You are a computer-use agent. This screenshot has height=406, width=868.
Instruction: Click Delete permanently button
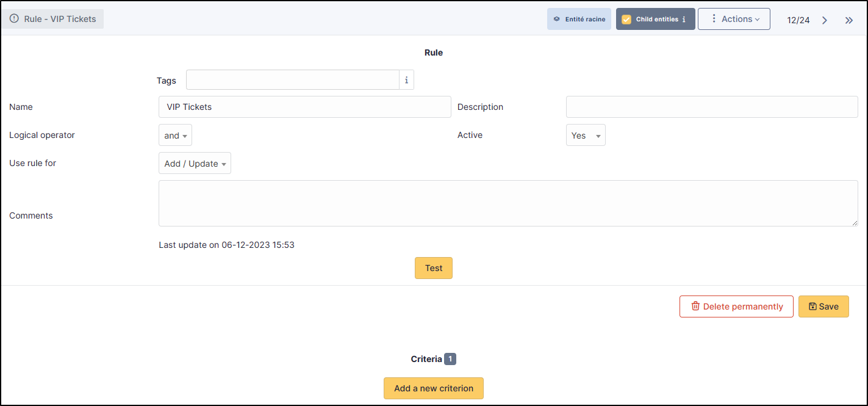tap(736, 306)
